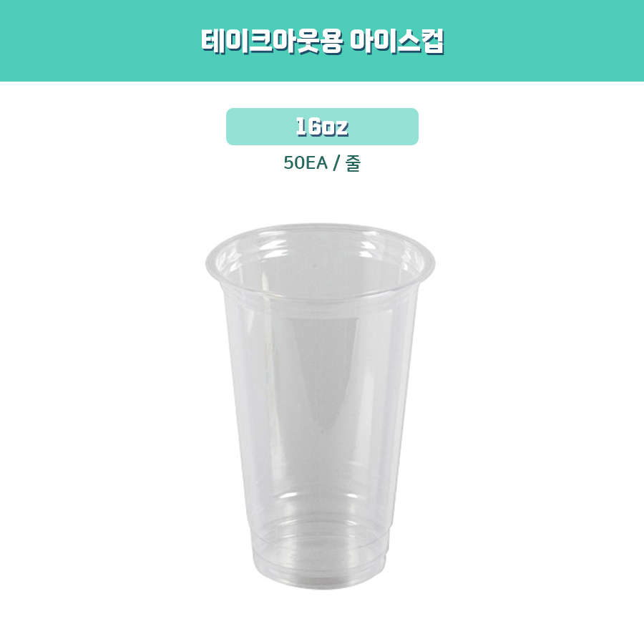Select the 16oz size badge

pos(323,127)
